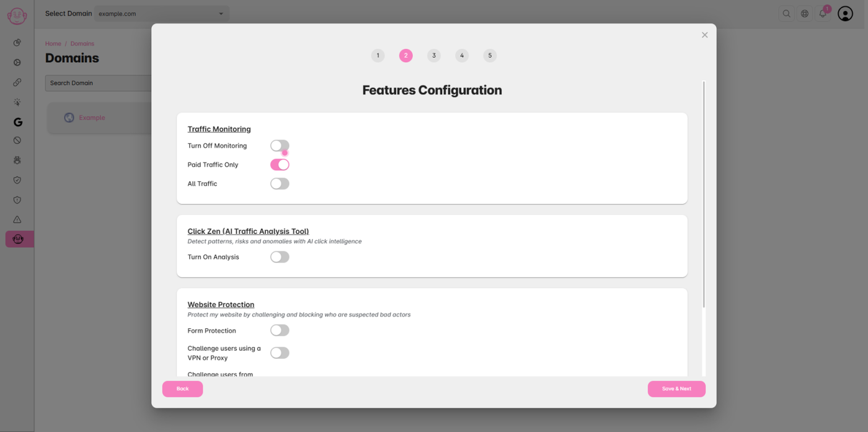868x432 pixels.
Task: Toggle the Turn Off Monitoring switch
Action: point(280,146)
